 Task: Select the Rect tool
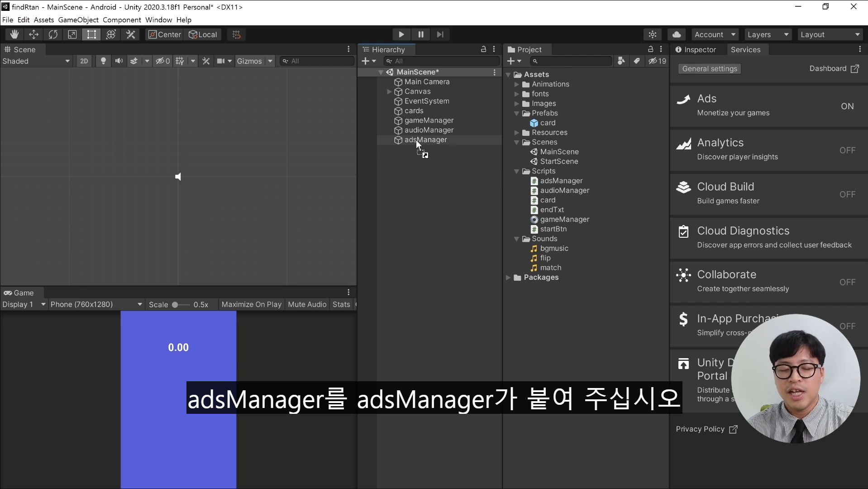(x=91, y=34)
